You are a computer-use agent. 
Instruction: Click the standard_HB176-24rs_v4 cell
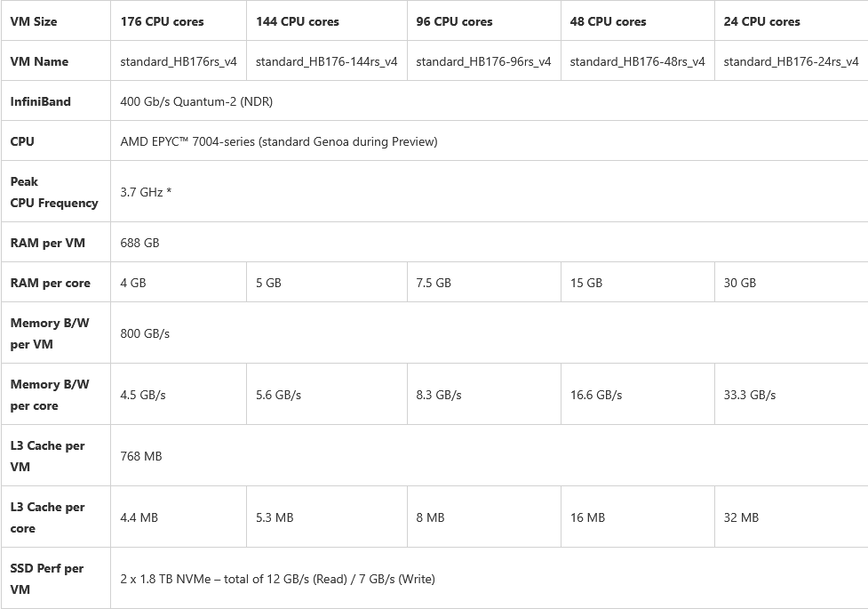(x=791, y=61)
